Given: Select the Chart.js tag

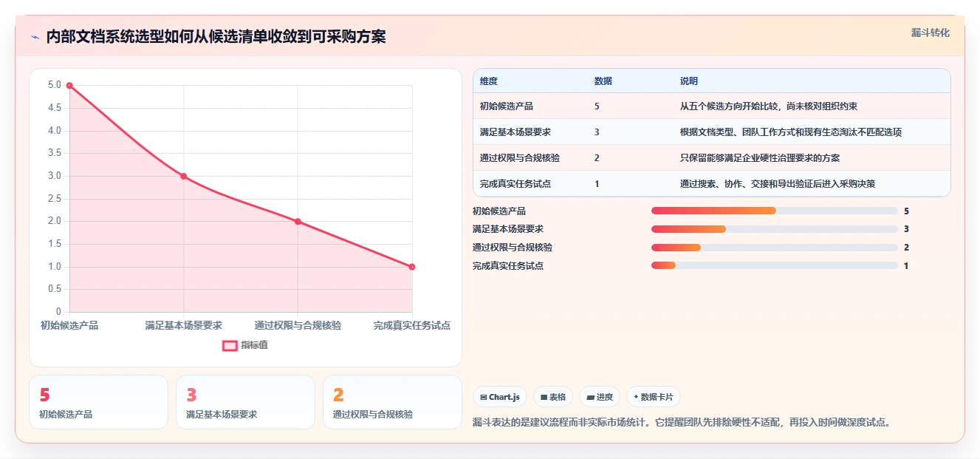Looking at the screenshot, I should pyautogui.click(x=500, y=397).
